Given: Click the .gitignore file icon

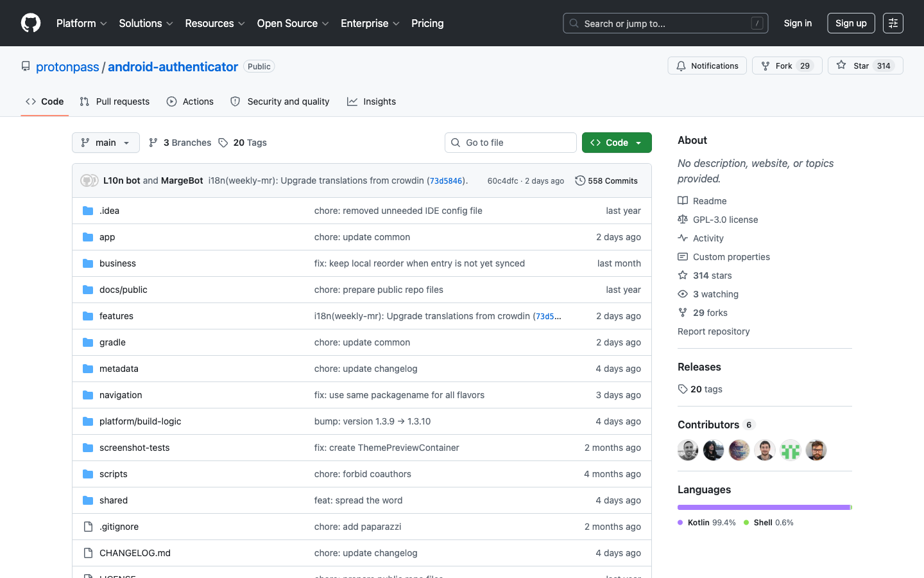Looking at the screenshot, I should (88, 527).
